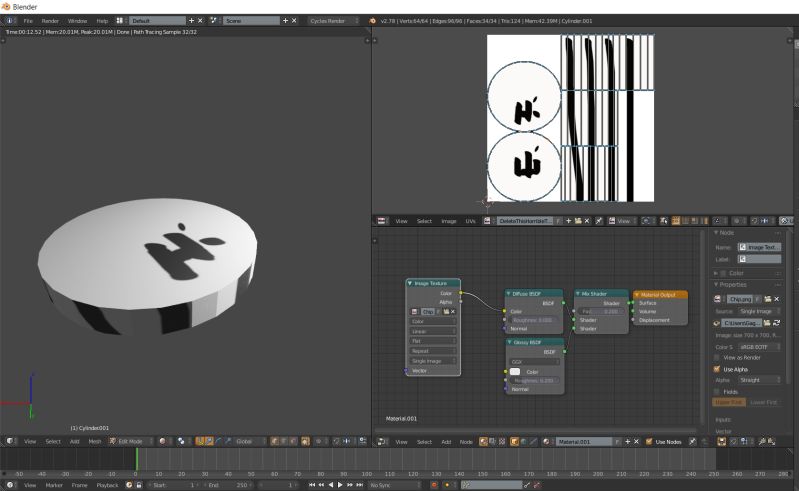Add a new screen layout

click(192, 21)
